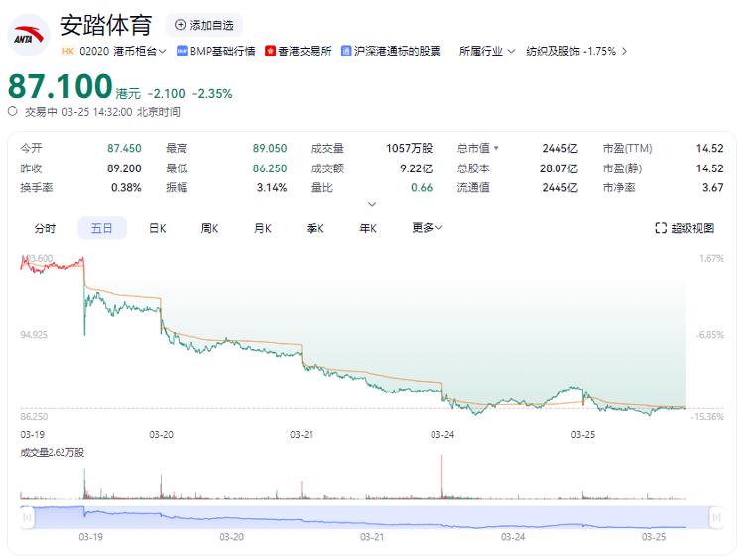Click the 最高 value 89.050
744x560 pixels.
point(270,148)
